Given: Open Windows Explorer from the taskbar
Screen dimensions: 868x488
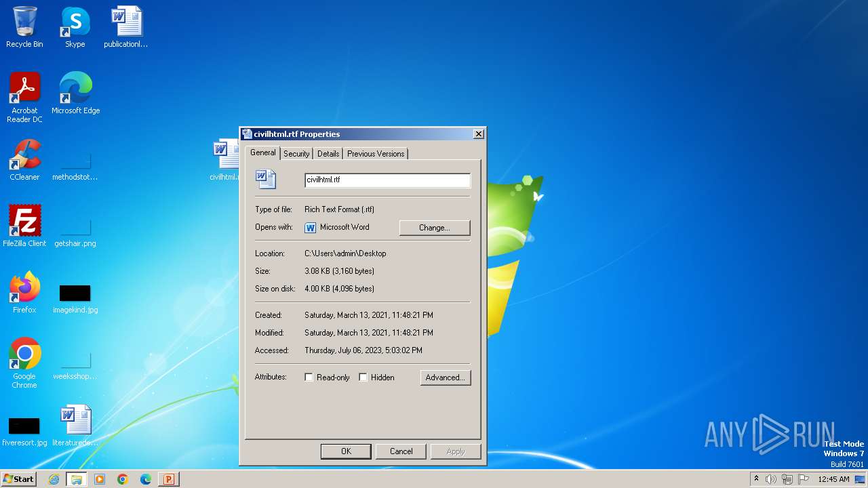Looking at the screenshot, I should click(77, 479).
